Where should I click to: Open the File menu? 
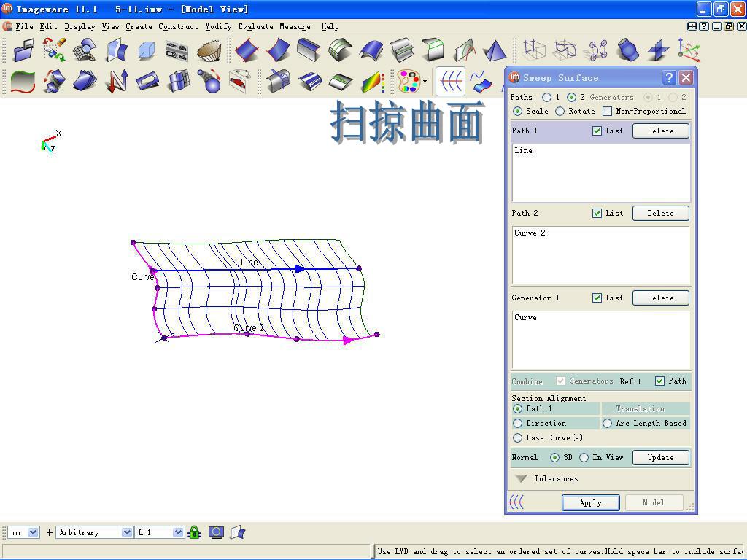click(x=24, y=27)
